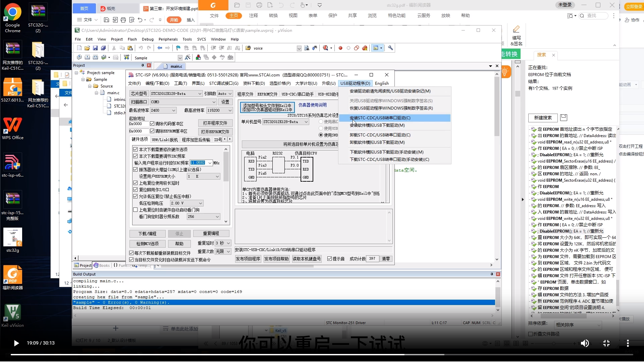The height and width of the screenshot is (362, 644).
Task: Click 仿真器使用说明 link
Action: point(312,105)
